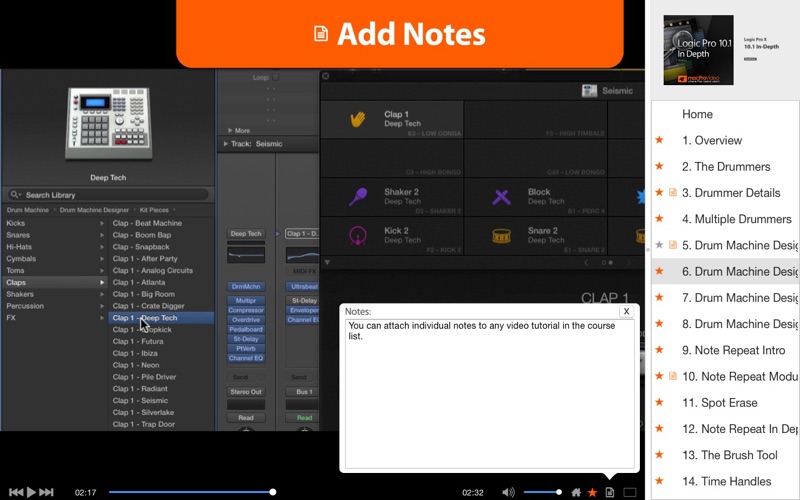Play the tutorial video
800x500 pixels.
(31, 492)
